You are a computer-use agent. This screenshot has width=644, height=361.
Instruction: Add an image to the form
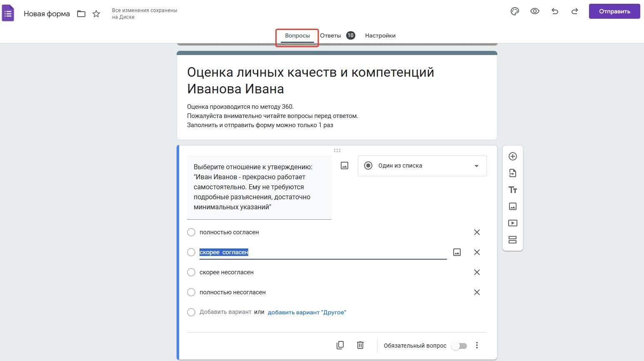click(513, 206)
